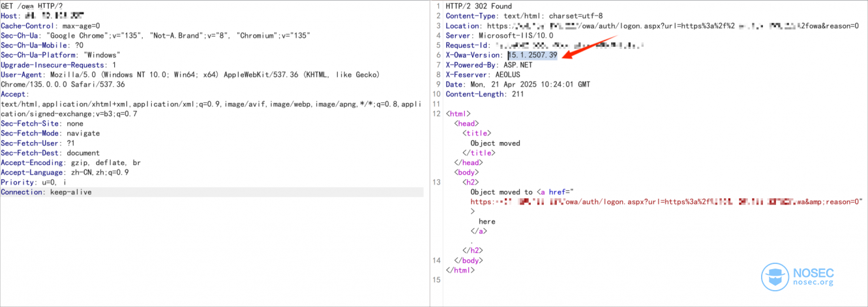The width and height of the screenshot is (868, 307).
Task: Click response line number 12 in gutter
Action: [437, 113]
